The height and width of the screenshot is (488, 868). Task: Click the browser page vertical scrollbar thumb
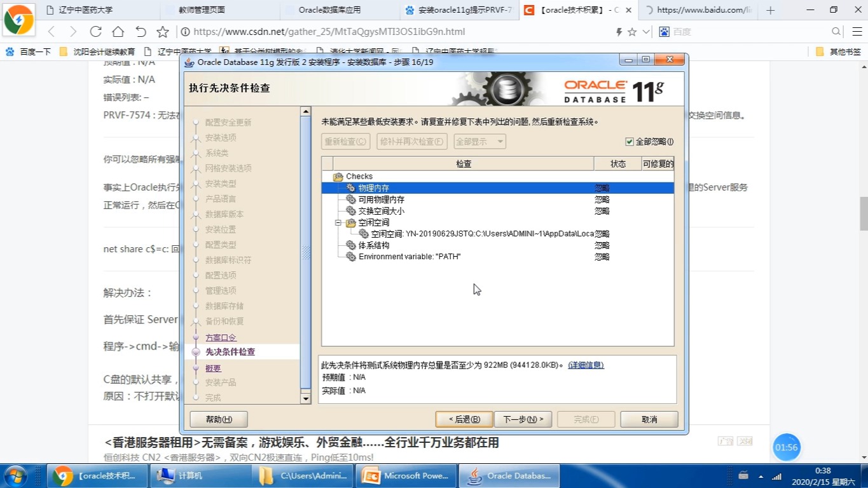864,213
